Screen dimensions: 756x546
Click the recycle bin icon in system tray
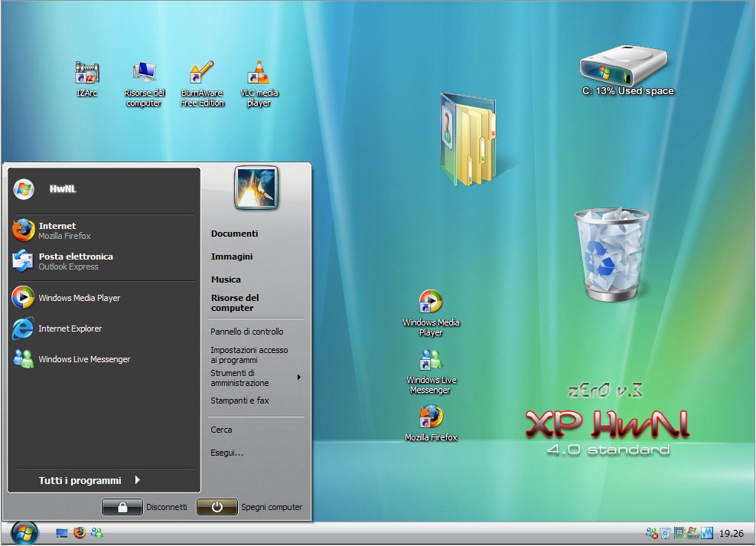[666, 533]
